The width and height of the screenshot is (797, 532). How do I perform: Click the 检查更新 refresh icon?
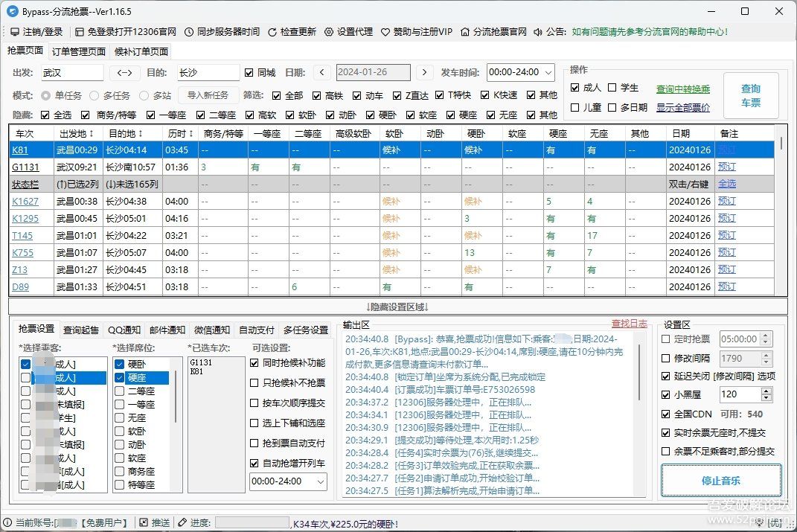[x=272, y=32]
